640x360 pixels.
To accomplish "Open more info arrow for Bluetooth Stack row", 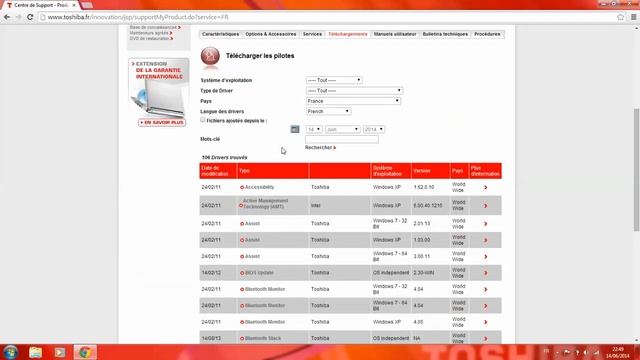I will [485, 338].
